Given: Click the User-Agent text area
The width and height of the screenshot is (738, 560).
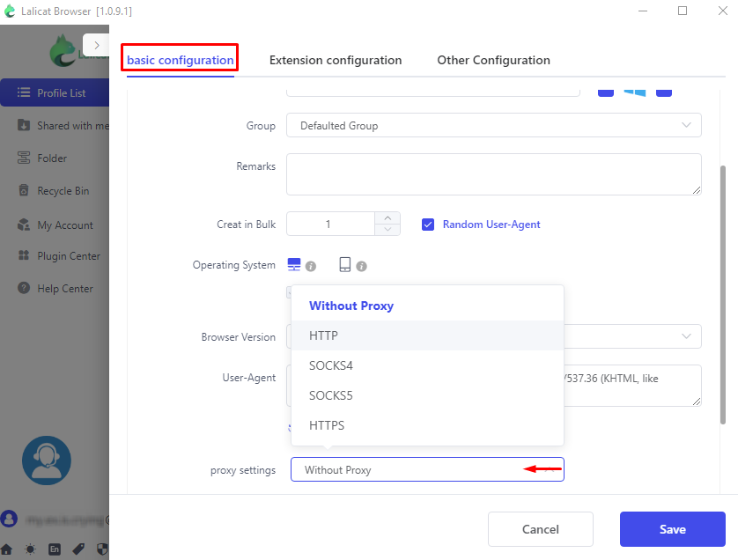Looking at the screenshot, I should click(x=632, y=386).
